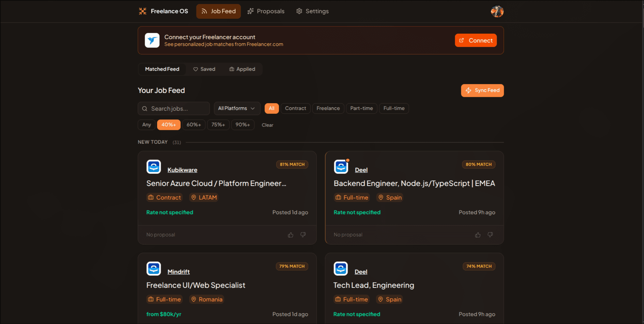644x324 pixels.
Task: Click the Spain tag on Backend Engineer card
Action: pyautogui.click(x=390, y=198)
